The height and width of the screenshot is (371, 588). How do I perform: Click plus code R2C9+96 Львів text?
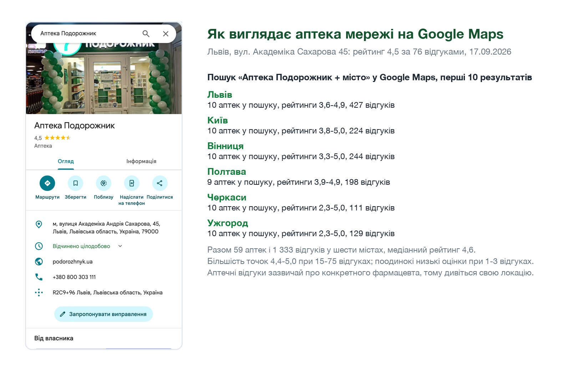pos(108,293)
